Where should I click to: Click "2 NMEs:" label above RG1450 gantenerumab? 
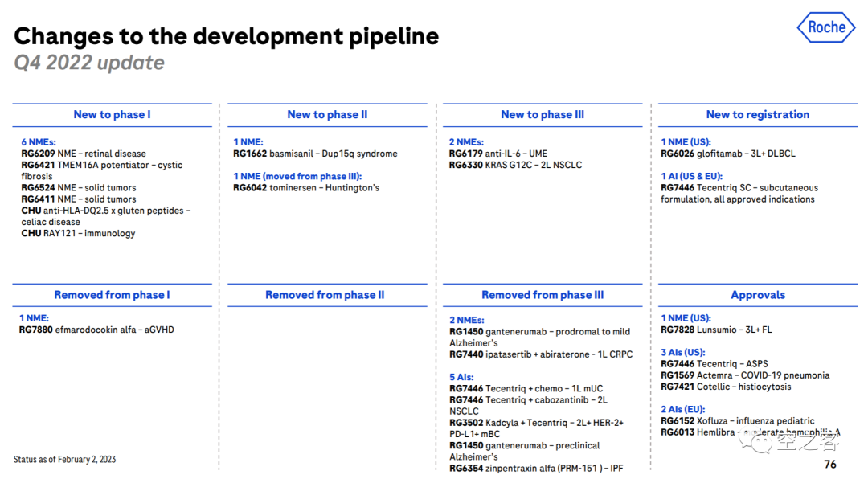pos(467,320)
